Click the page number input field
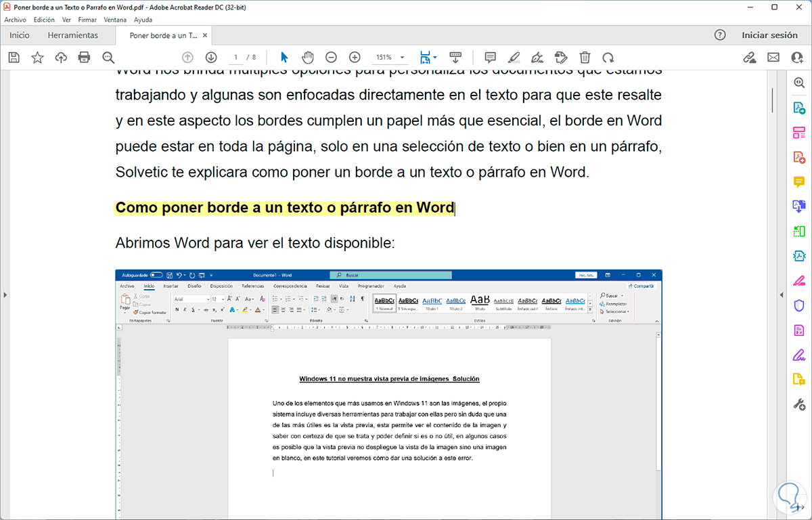Screen dimensions: 812x520 [x=236, y=58]
